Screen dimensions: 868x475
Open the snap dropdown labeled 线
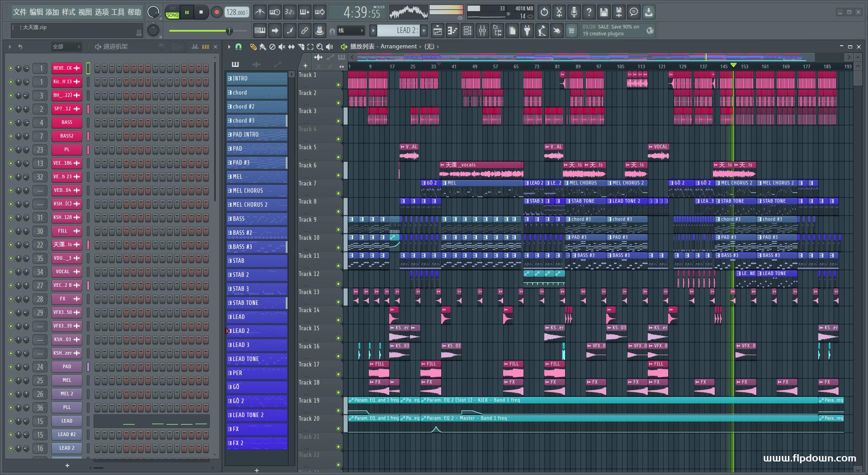click(351, 31)
